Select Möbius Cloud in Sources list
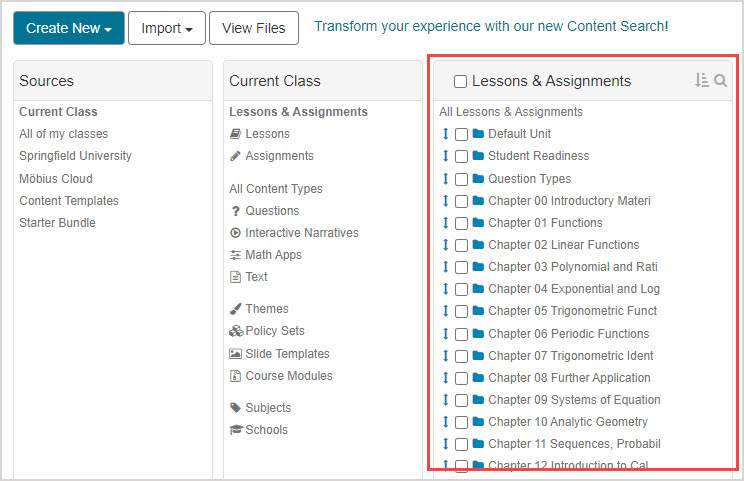The width and height of the screenshot is (744, 481). coord(56,179)
